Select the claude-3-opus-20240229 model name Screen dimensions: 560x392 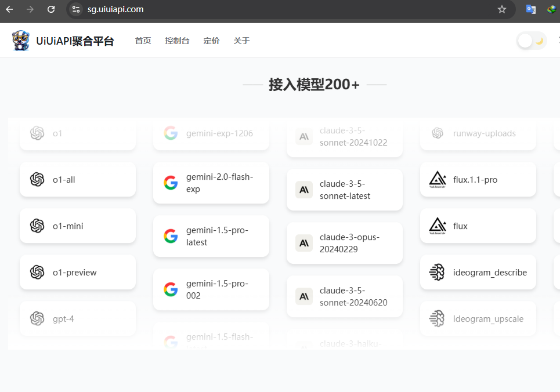pyautogui.click(x=350, y=243)
